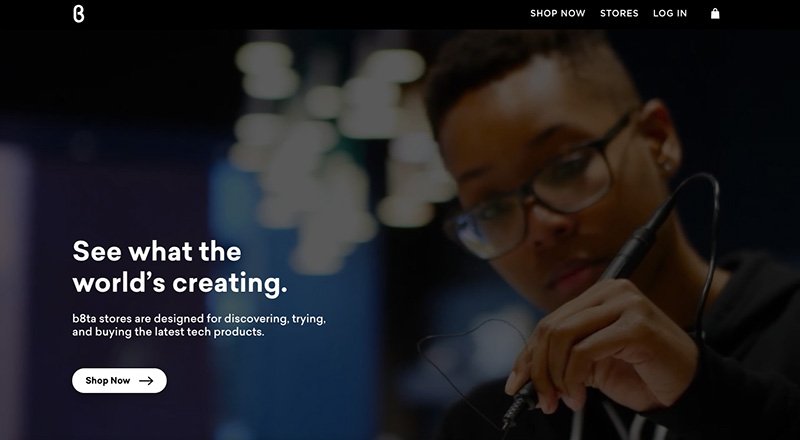Viewport: 800px width, 440px height.
Task: Go to the STORES navigation item
Action: pos(619,14)
